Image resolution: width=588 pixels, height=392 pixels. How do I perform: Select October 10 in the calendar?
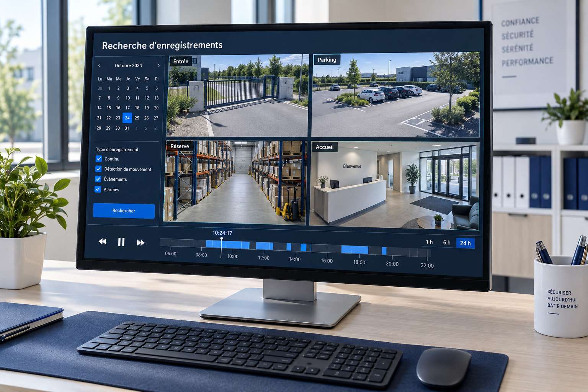(128, 98)
